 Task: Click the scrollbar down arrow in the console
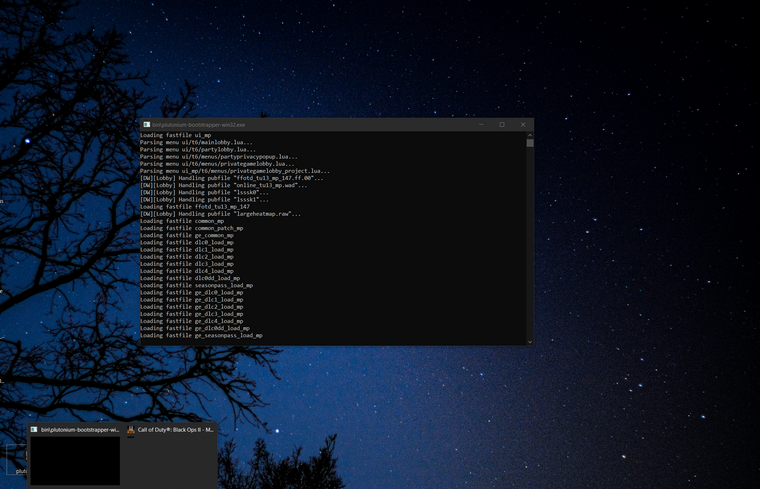click(530, 341)
